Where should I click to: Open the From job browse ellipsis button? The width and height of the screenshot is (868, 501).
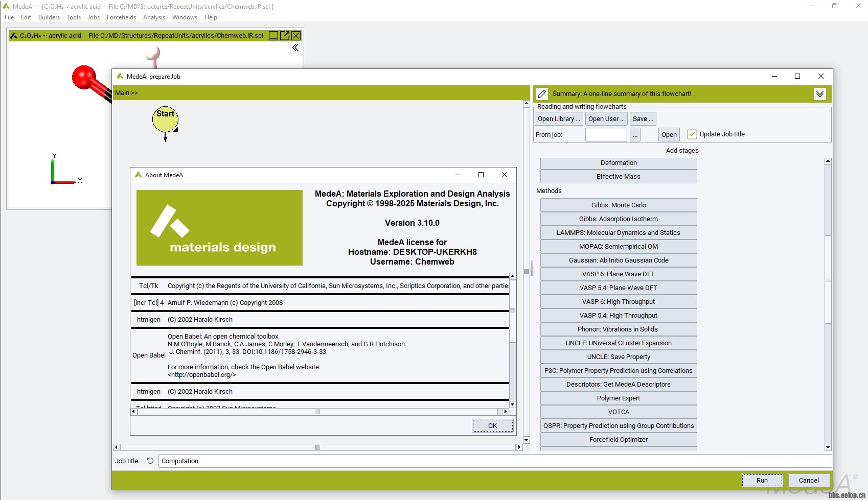635,135
